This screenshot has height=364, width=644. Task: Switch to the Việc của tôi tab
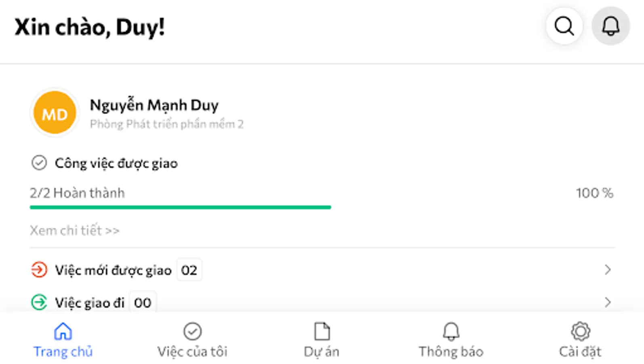(192, 341)
